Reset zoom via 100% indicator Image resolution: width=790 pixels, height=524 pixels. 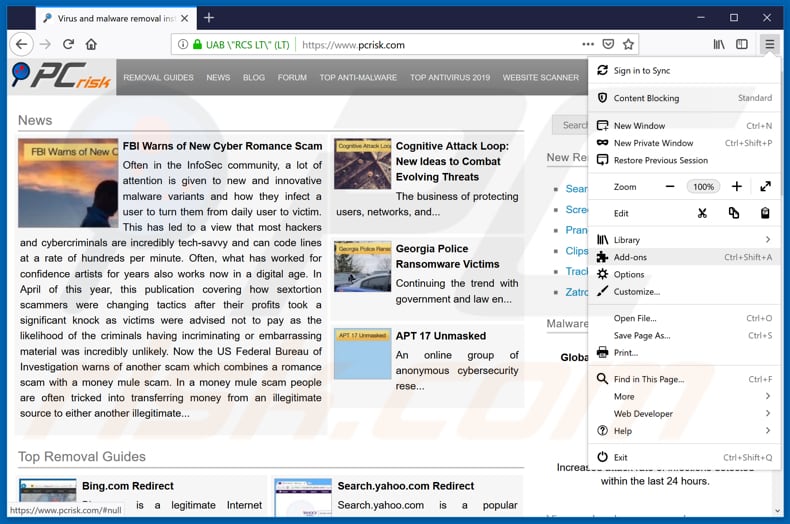tap(703, 186)
